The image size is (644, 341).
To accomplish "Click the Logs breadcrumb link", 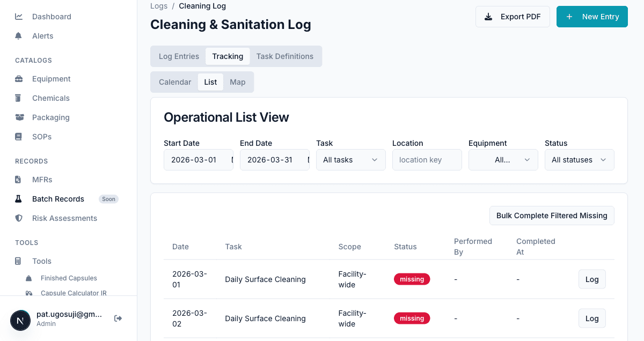I will (159, 6).
